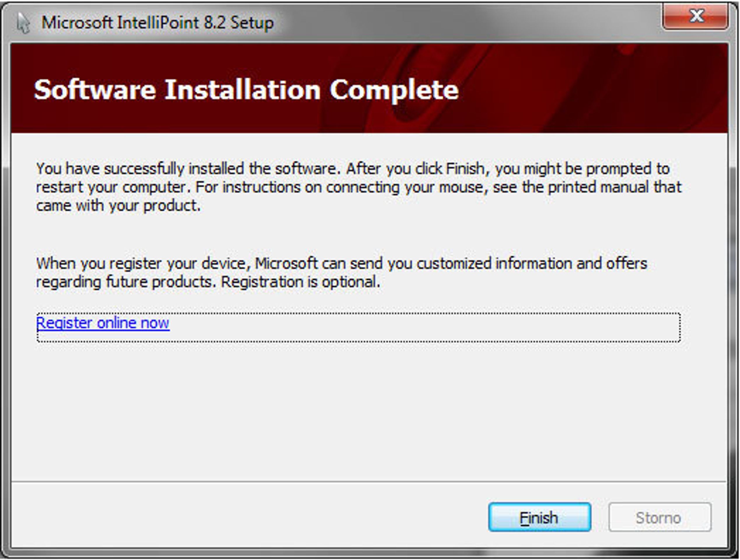Click 'came with your product.' text line

click(x=118, y=205)
